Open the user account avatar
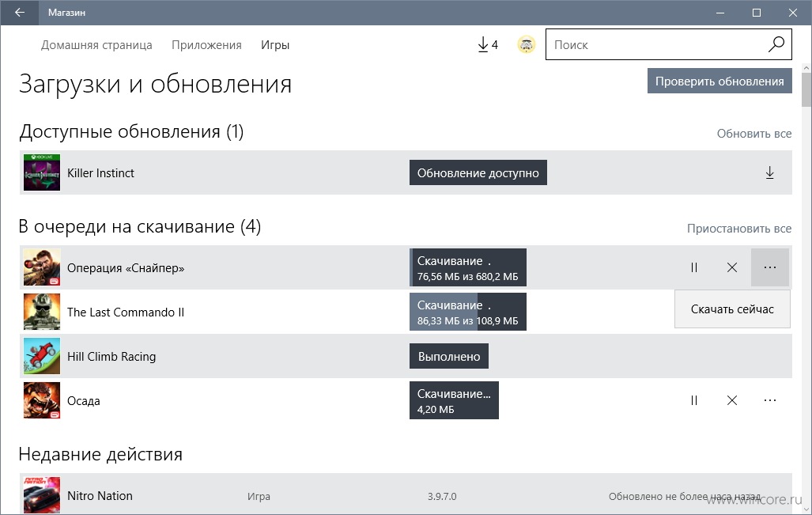 point(526,44)
